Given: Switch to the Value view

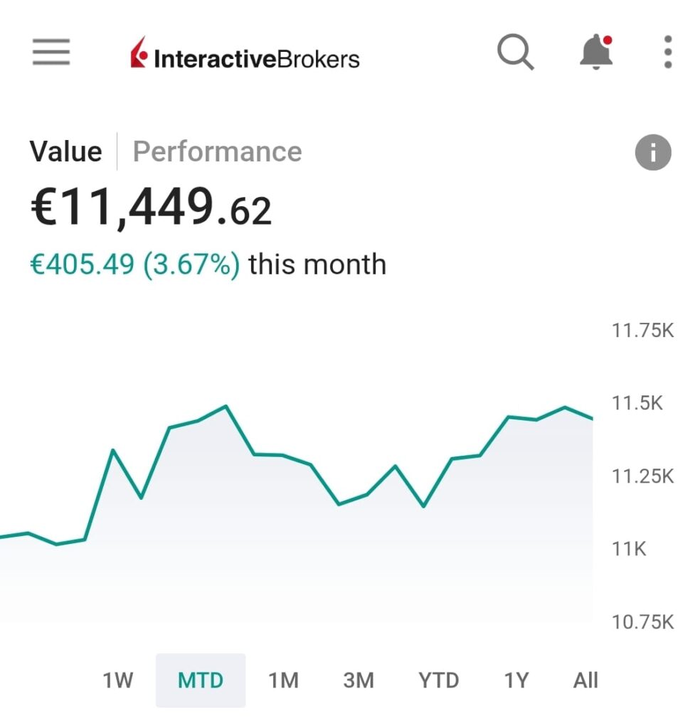Looking at the screenshot, I should tap(65, 151).
